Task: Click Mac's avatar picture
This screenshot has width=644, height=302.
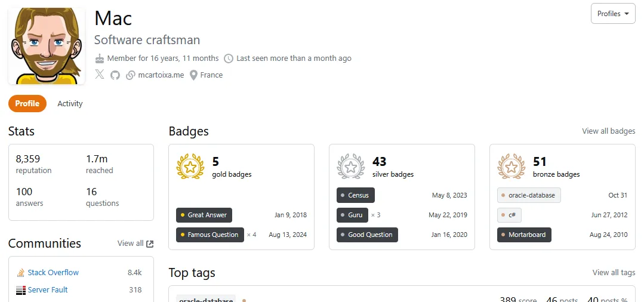Action: pyautogui.click(x=47, y=46)
